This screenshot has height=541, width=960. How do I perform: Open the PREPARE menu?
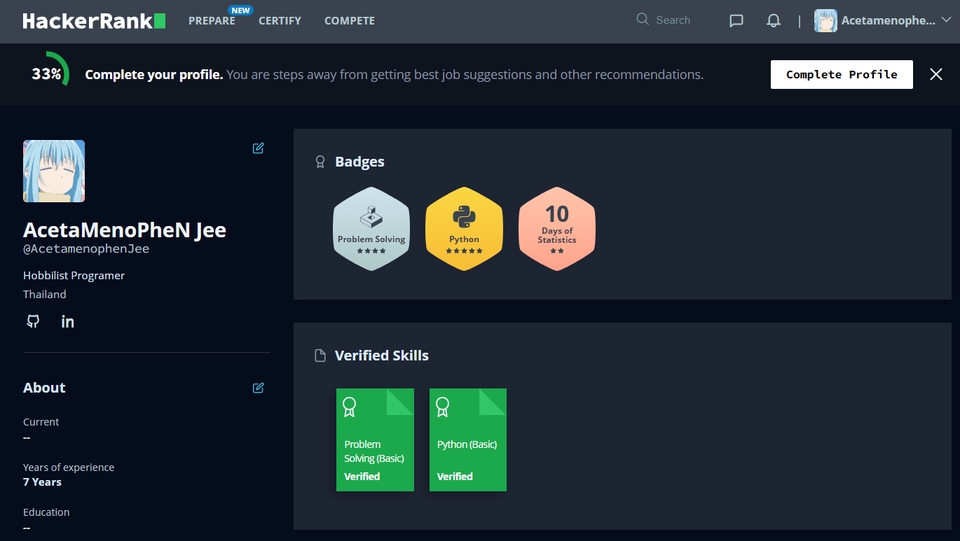tap(212, 21)
